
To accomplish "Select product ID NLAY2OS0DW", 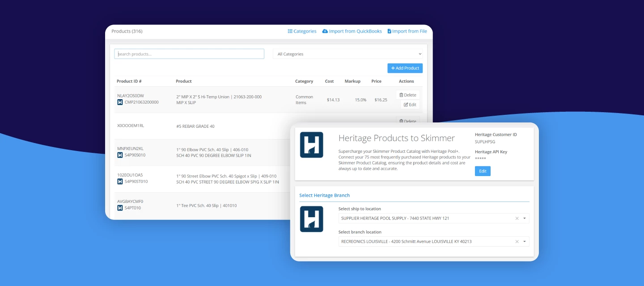I will coord(131,96).
